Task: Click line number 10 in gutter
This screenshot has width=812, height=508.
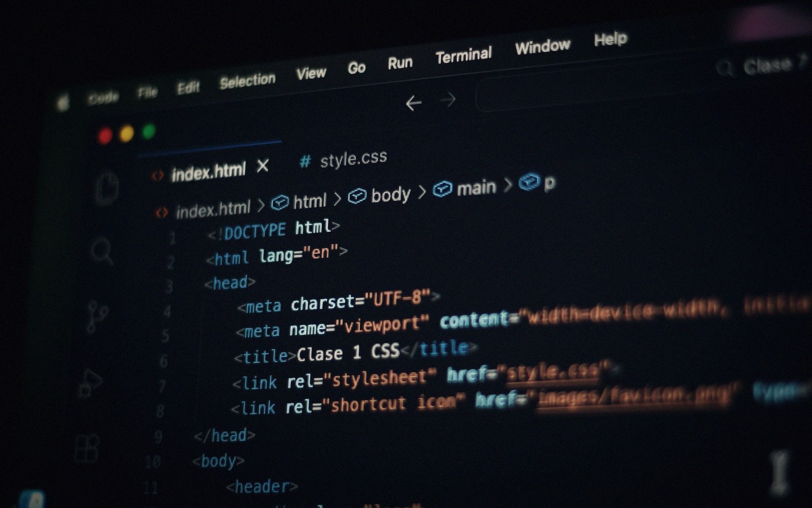Action: pyautogui.click(x=152, y=462)
